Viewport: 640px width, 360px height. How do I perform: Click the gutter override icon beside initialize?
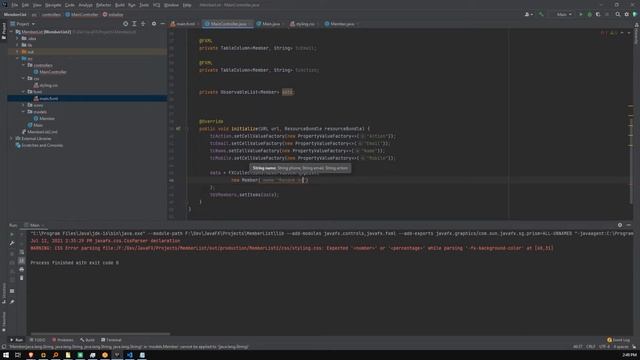[x=178, y=129]
